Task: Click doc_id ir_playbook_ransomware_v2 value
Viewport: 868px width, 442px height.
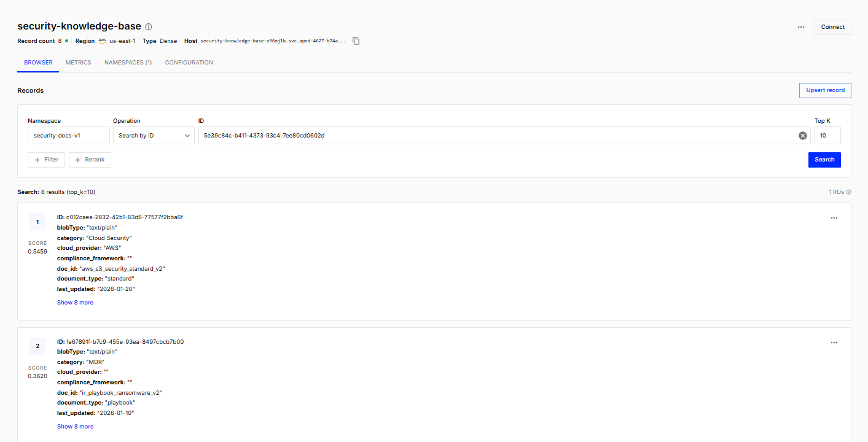Action: (x=120, y=393)
